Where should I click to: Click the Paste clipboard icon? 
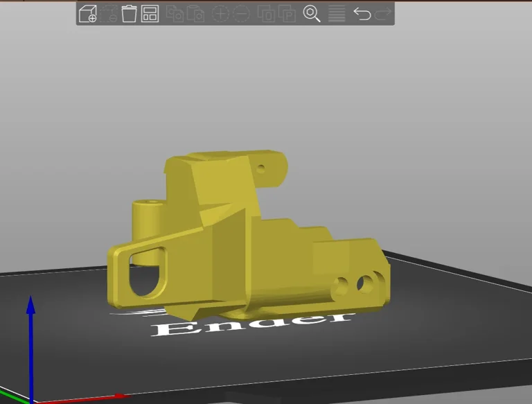pos(196,14)
